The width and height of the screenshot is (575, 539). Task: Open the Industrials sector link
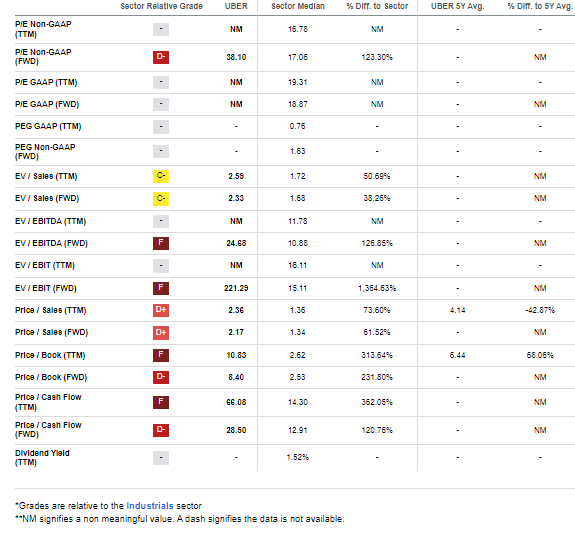point(150,506)
